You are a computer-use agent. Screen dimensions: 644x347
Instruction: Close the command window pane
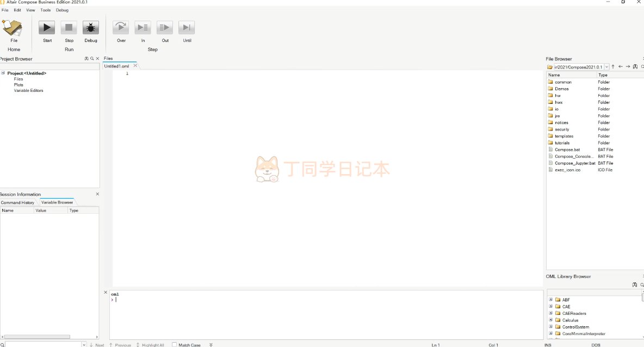106,293
